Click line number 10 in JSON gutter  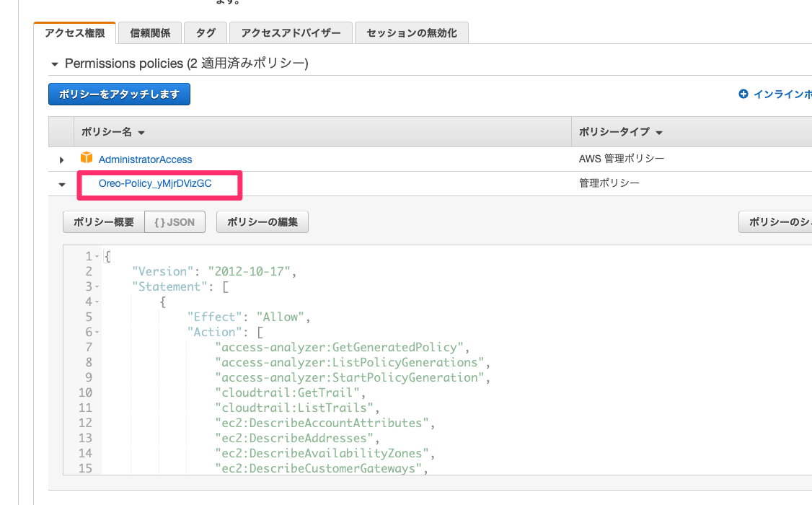(85, 392)
